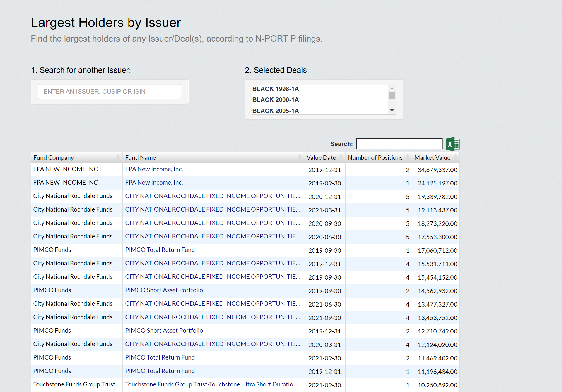Sort by Number of Positions arrow

(x=407, y=157)
